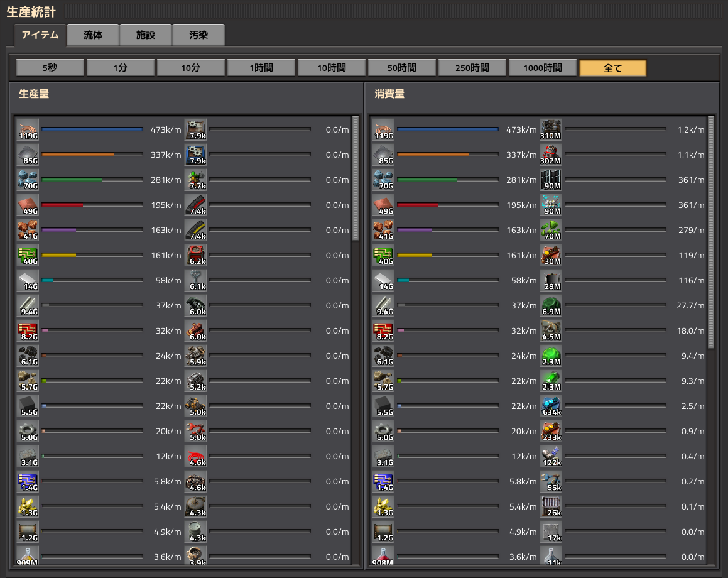This screenshot has height=578, width=728.
Task: Click copper cable icon in production list
Action: (x=28, y=129)
